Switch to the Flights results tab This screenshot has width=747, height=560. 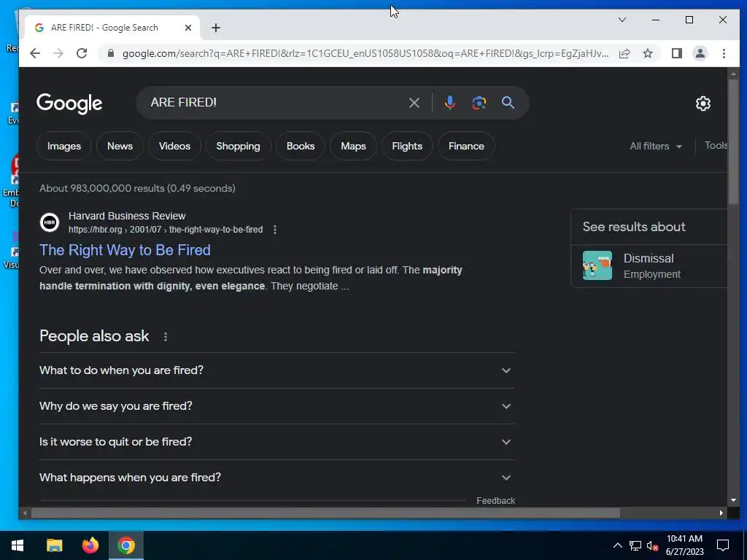point(407,146)
